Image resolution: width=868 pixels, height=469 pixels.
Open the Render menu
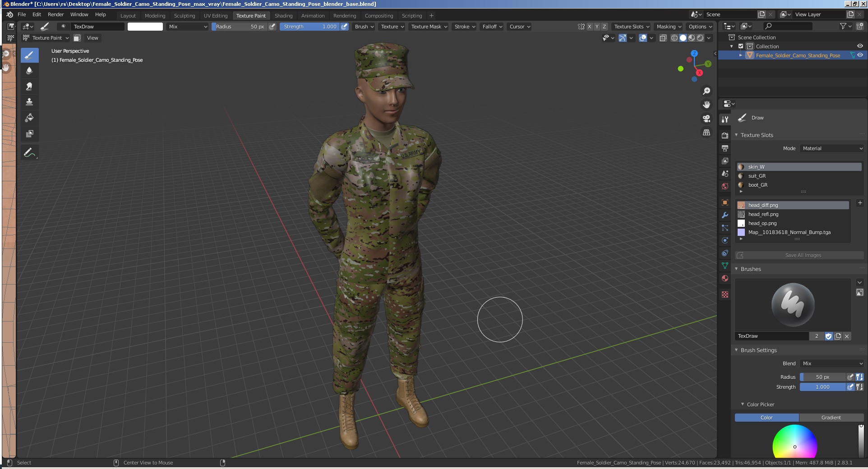tap(55, 14)
